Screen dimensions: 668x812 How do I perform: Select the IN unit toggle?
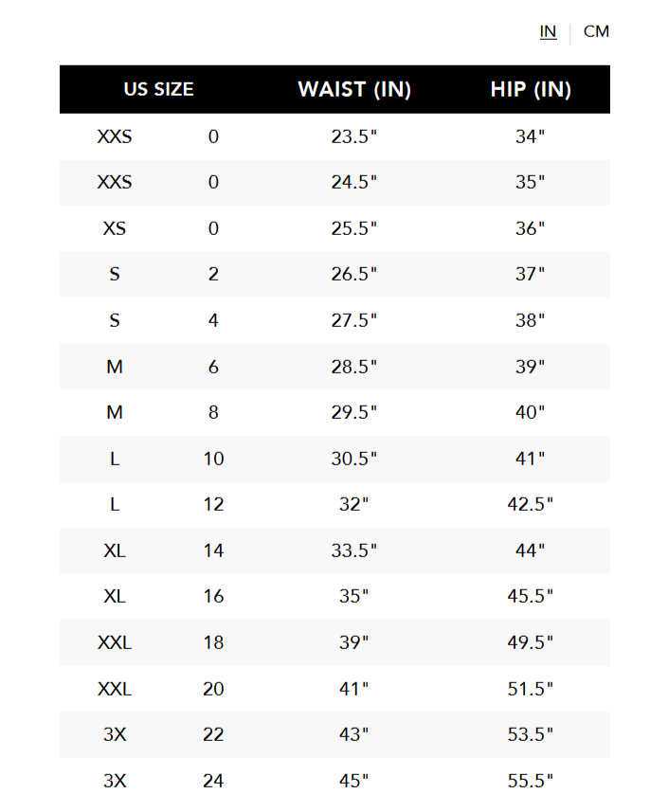(548, 31)
